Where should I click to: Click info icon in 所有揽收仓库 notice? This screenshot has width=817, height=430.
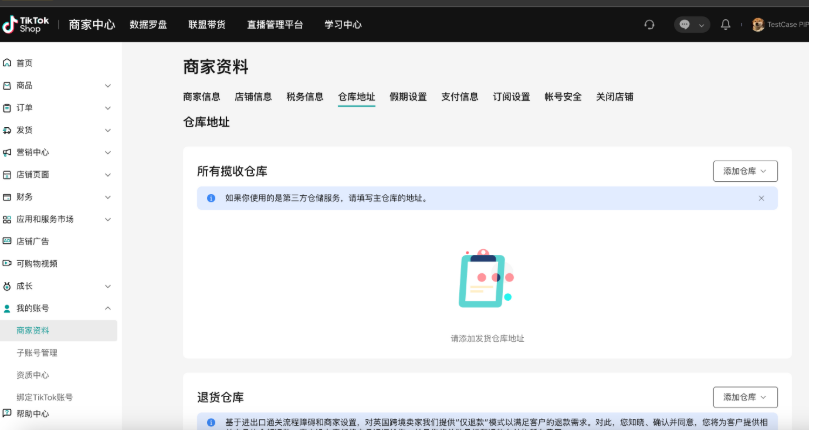coord(211,198)
